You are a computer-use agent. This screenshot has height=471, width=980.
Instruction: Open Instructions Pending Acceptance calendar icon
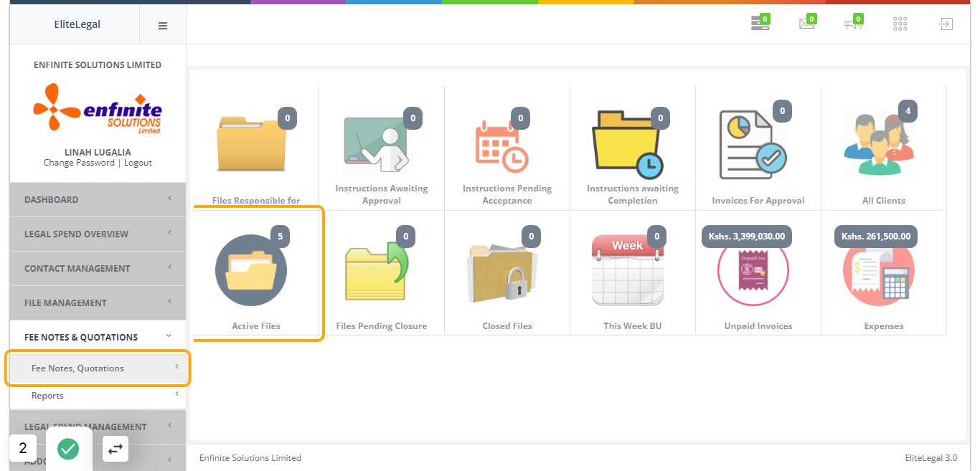(x=501, y=146)
